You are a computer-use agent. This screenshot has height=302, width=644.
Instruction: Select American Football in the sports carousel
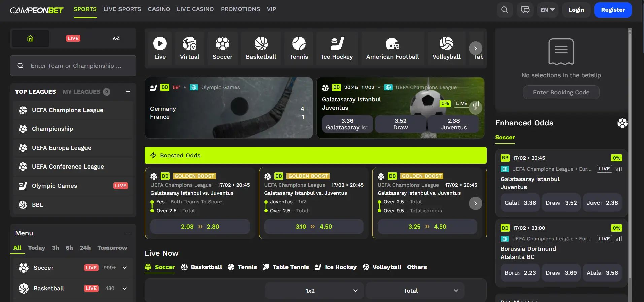click(393, 48)
